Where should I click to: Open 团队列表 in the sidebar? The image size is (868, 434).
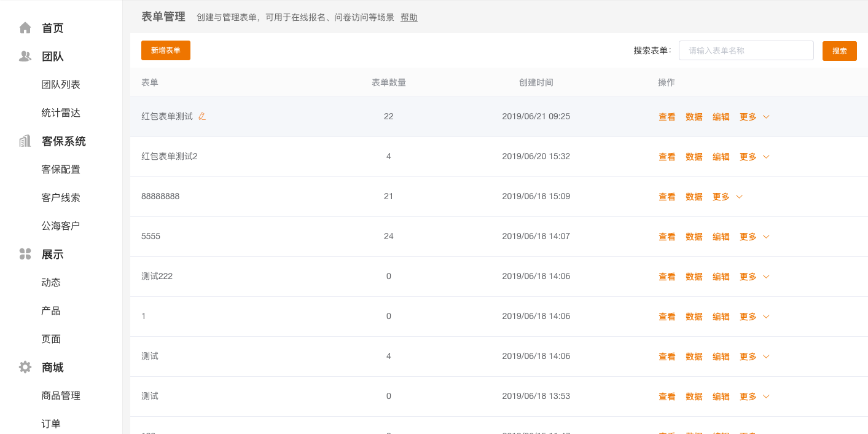(x=61, y=85)
